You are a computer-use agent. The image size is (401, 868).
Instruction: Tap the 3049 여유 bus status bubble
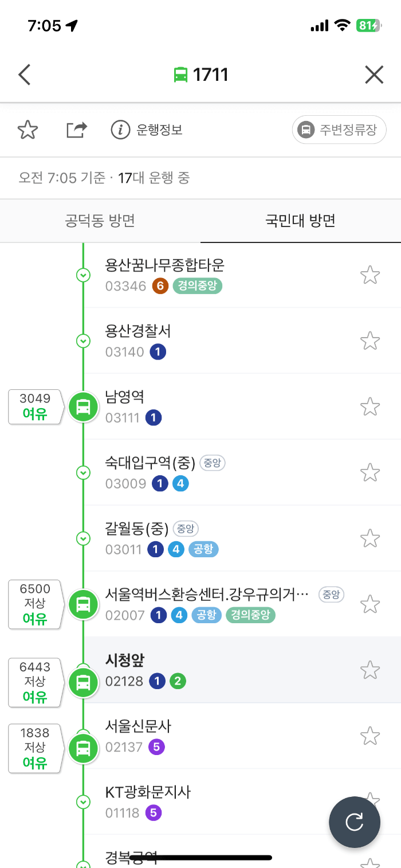(x=33, y=407)
